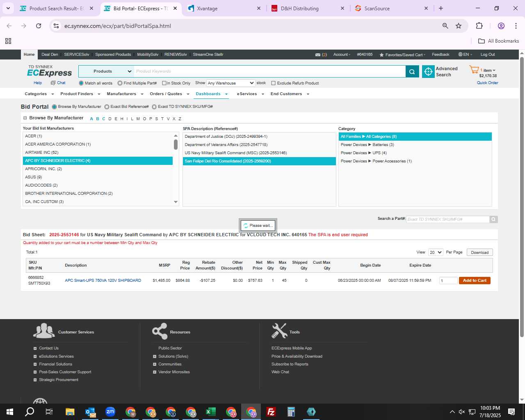Open the per-page count dropdown showing 20
The width and height of the screenshot is (525, 420).
[x=436, y=252]
